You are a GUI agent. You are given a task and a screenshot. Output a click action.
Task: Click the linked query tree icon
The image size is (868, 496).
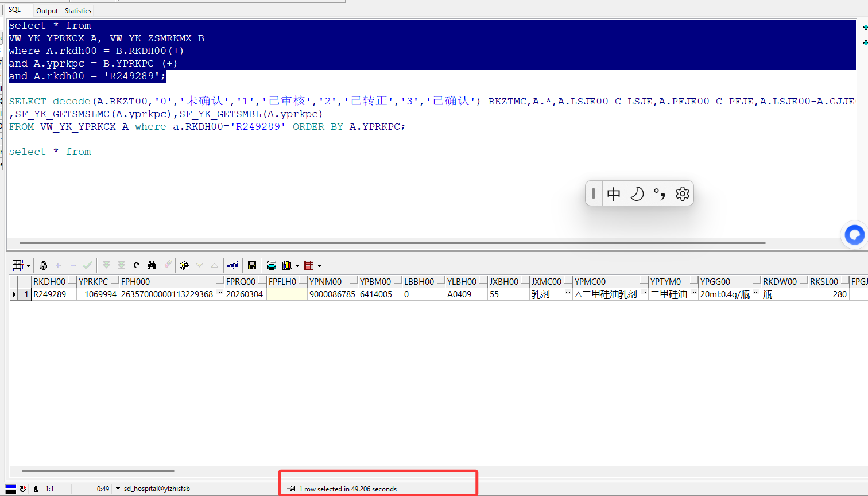point(232,265)
